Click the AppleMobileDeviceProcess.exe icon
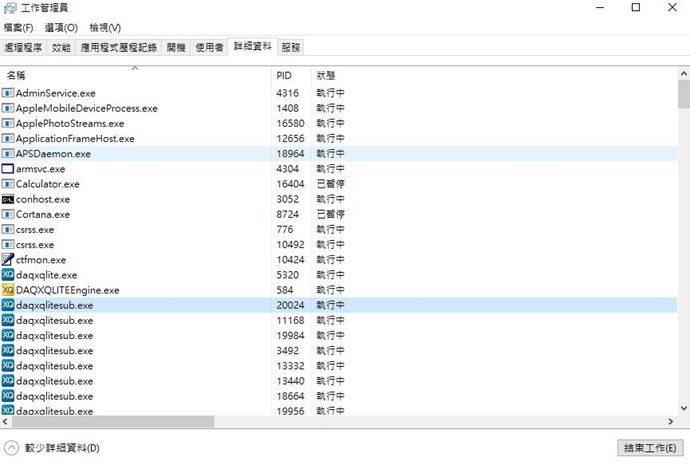690x465 pixels. [x=8, y=108]
